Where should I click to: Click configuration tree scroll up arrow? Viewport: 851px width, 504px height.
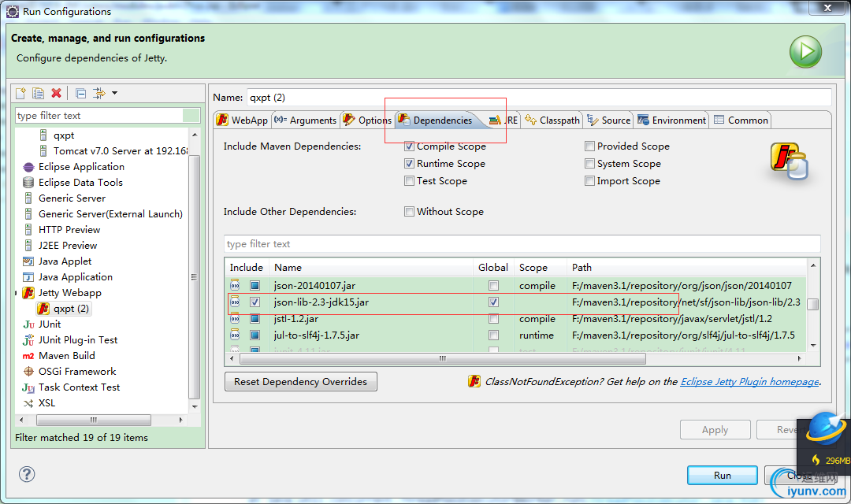tap(195, 134)
